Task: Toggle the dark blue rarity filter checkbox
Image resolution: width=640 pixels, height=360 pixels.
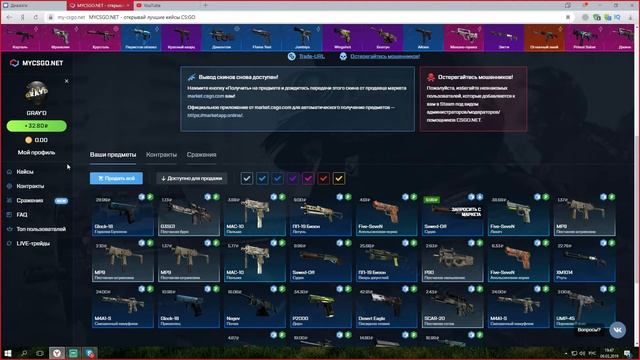Action: coord(278,178)
